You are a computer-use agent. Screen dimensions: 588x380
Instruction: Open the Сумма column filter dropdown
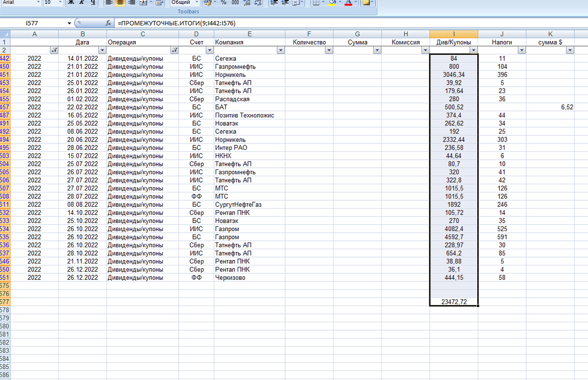(377, 50)
